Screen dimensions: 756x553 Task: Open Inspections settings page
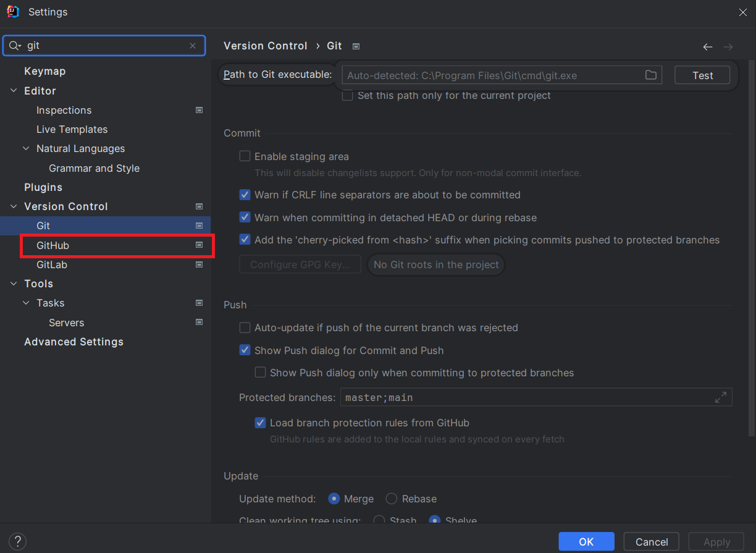click(x=64, y=110)
